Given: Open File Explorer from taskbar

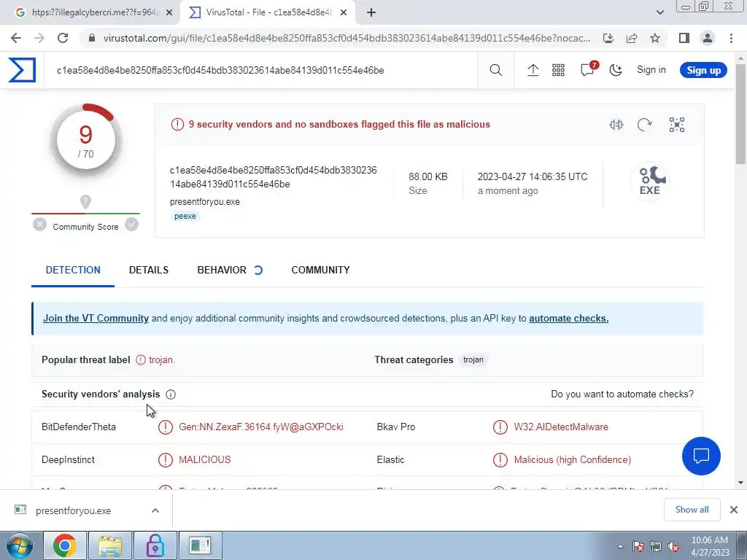Looking at the screenshot, I should 110,545.
